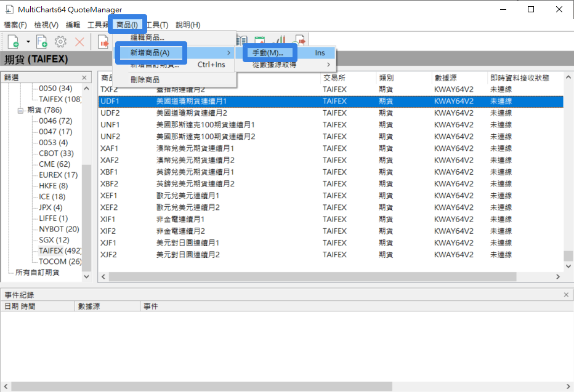Click the red X delete icon in toolbar
Viewport: 574px width, 392px height.
pyautogui.click(x=79, y=42)
